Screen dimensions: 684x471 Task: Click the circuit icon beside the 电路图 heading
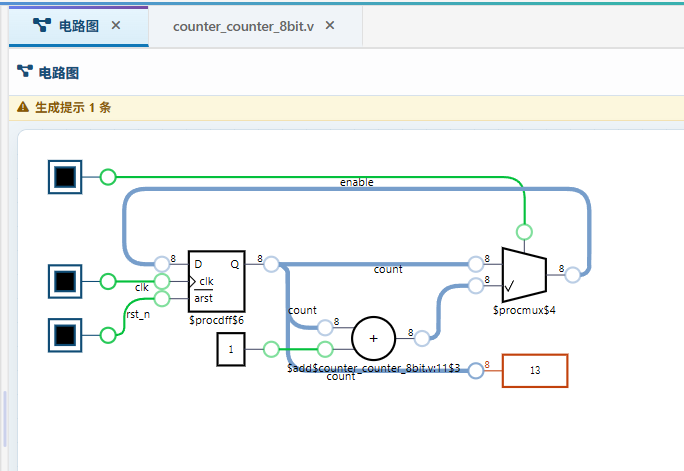point(25,71)
